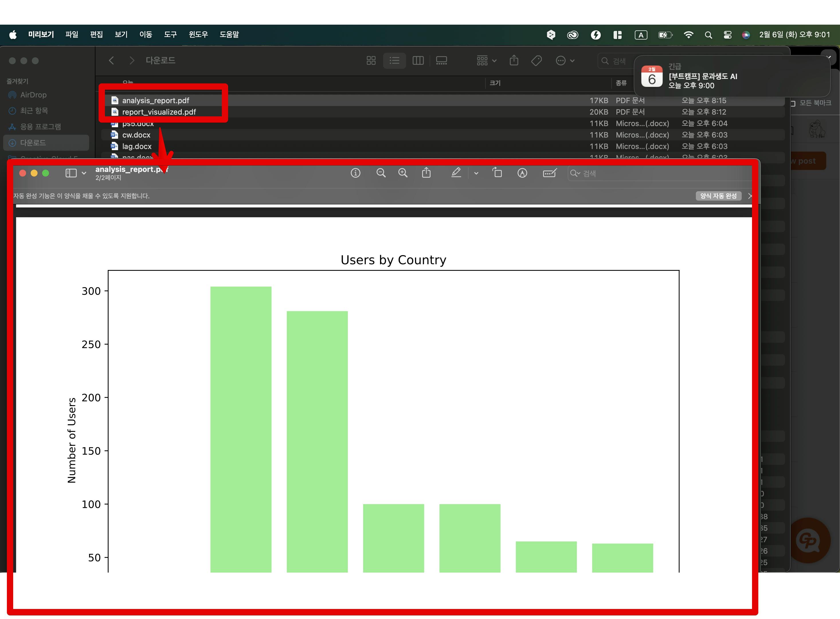The height and width of the screenshot is (619, 840).
Task: Open the calendar notification for the bootcamp event
Action: 732,76
